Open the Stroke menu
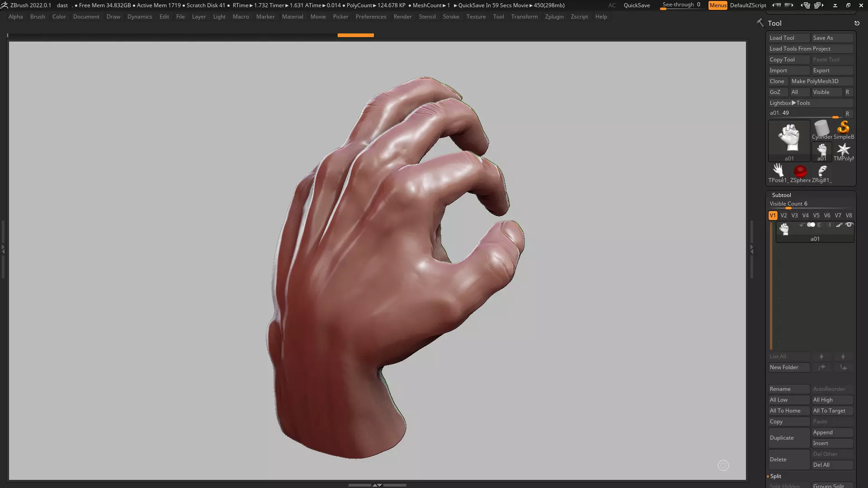This screenshot has width=868, height=488. pyautogui.click(x=451, y=17)
